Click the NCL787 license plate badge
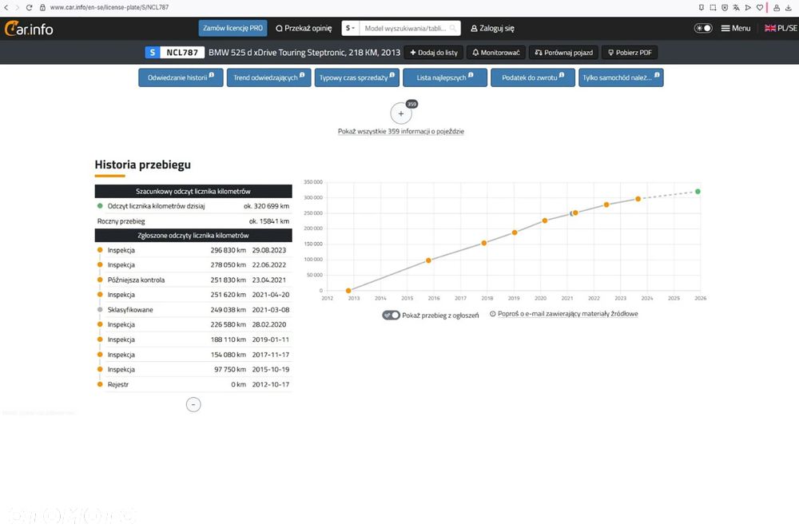Screen dimensions: 799x532 coord(175,53)
